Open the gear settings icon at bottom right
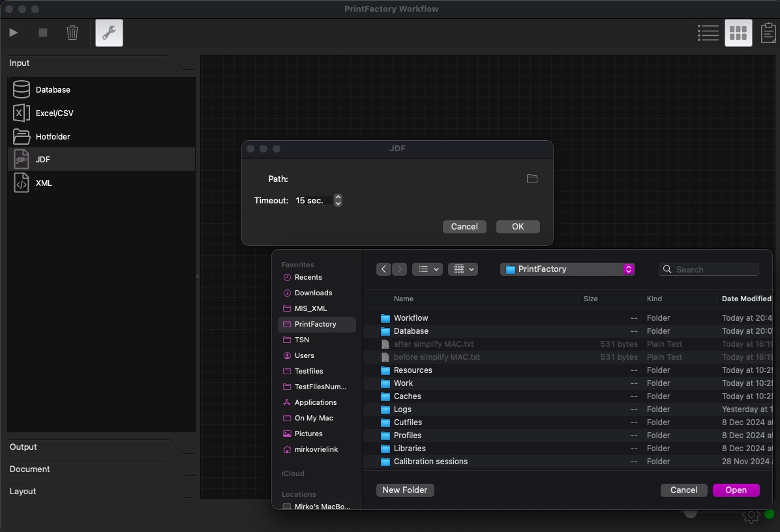Viewport: 780px width, 532px height. [751, 516]
